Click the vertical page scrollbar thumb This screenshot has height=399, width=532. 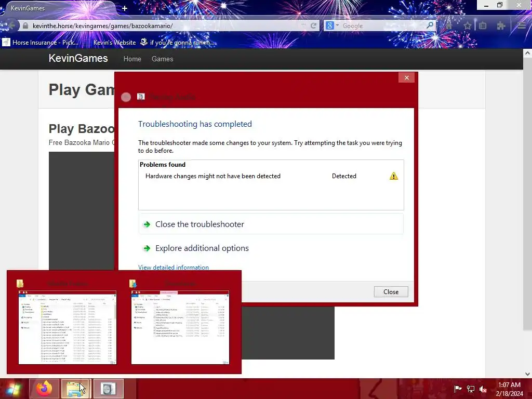pyautogui.click(x=527, y=193)
